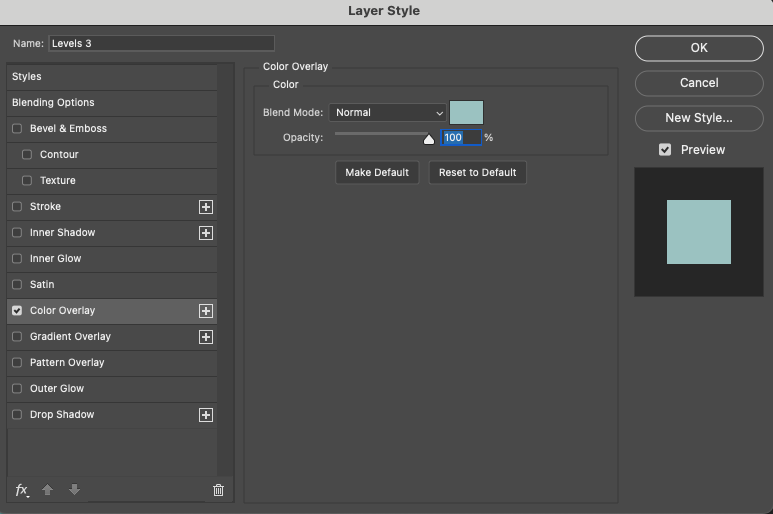
Task: Open the overlay color swatch picker
Action: 466,113
